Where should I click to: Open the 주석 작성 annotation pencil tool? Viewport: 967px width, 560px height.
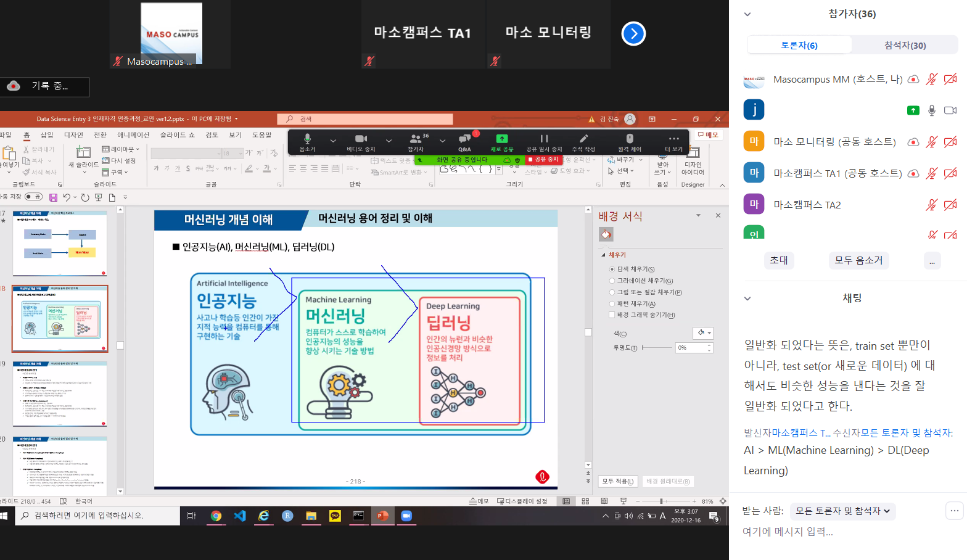tap(583, 139)
